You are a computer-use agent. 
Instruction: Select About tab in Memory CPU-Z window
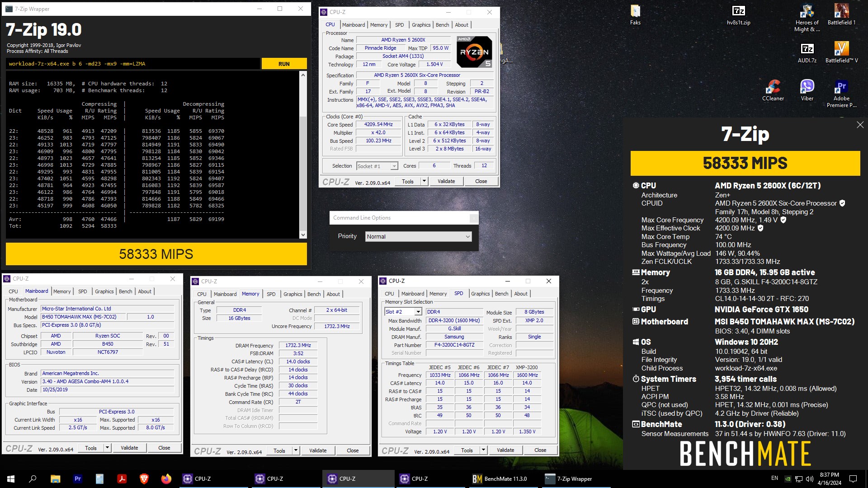click(x=333, y=294)
